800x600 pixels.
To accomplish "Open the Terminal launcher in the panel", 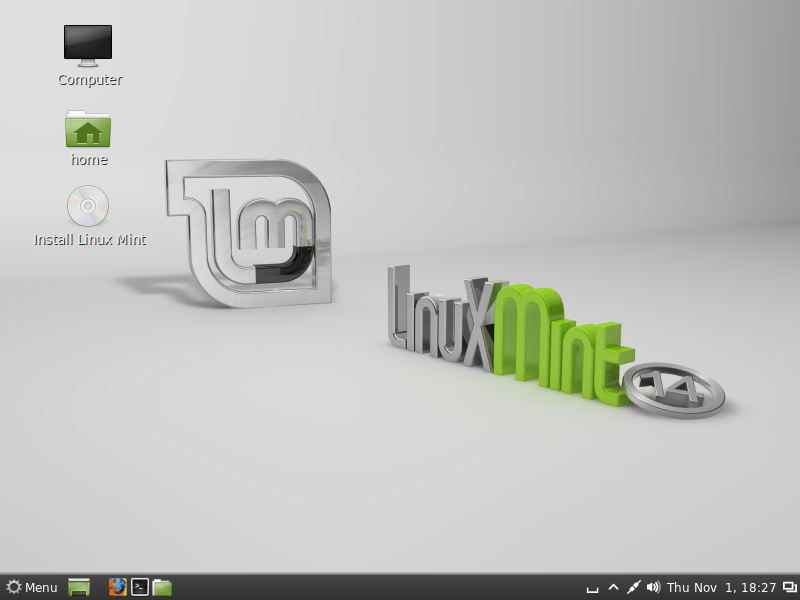I will click(x=140, y=587).
